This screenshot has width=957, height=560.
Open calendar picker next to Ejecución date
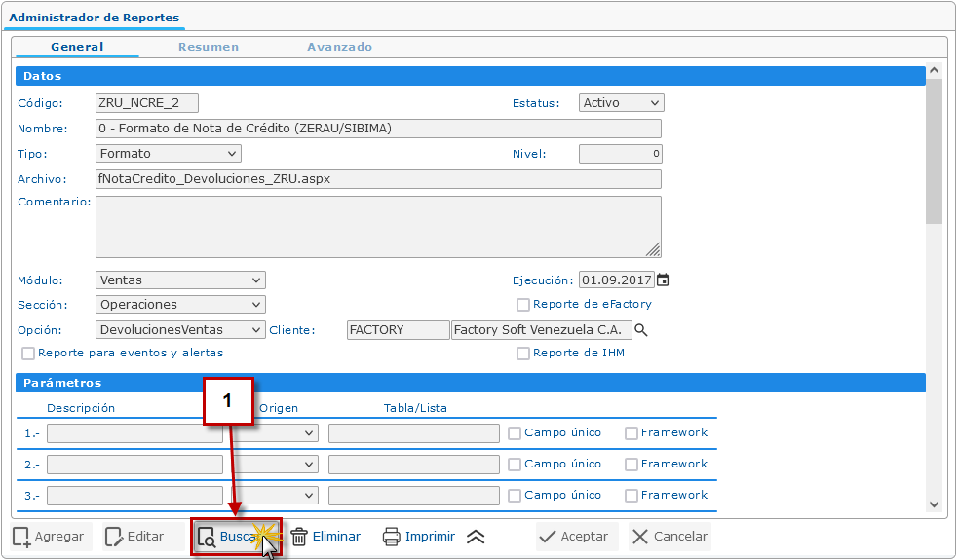point(664,280)
